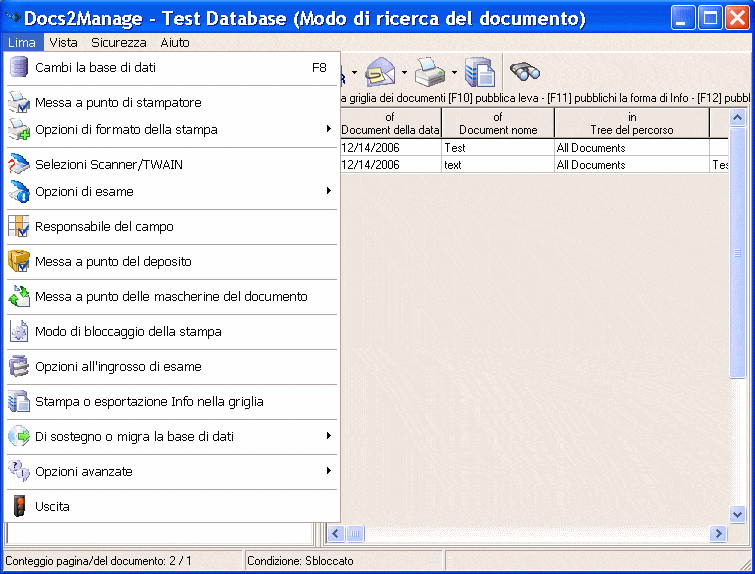Viewport: 755px width, 574px height.
Task: Click the binoculars search toolbar icon
Action: tap(525, 72)
